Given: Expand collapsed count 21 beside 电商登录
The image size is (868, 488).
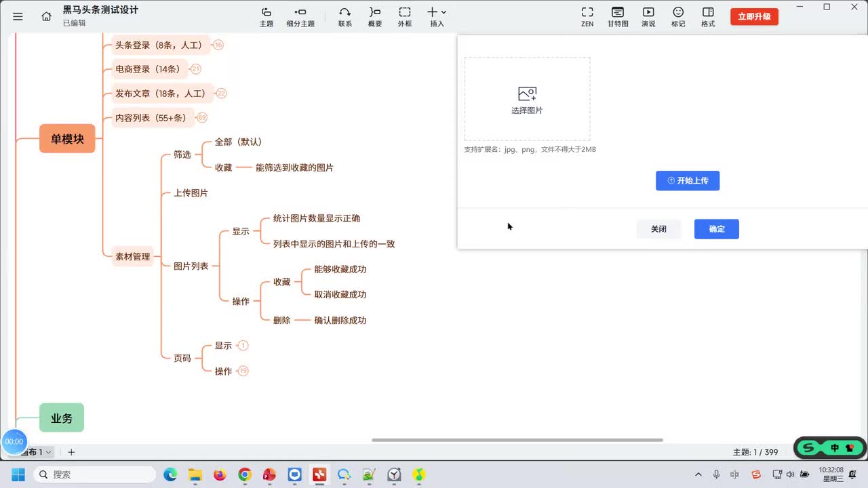Looking at the screenshot, I should pos(196,68).
